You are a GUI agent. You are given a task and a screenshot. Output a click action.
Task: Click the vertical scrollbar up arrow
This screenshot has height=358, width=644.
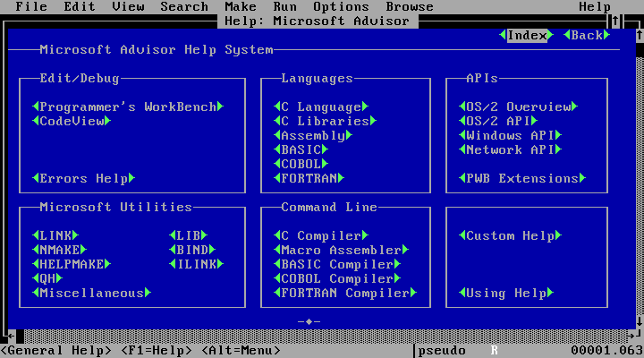640,35
